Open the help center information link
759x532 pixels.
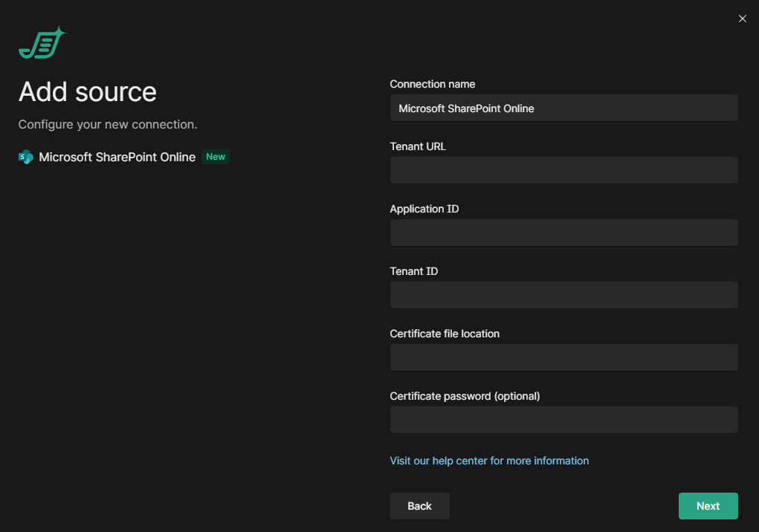tap(489, 461)
